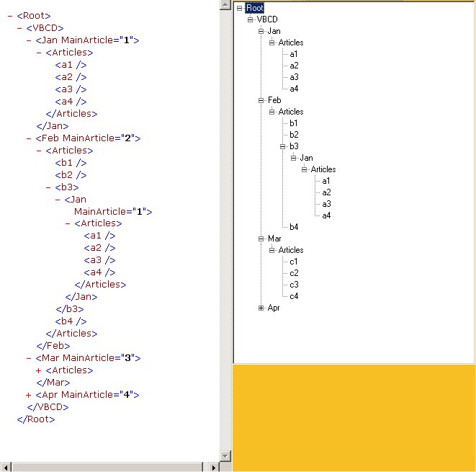The width and height of the screenshot is (476, 472).
Task: Click the </Feb> closing tag
Action: click(x=53, y=346)
